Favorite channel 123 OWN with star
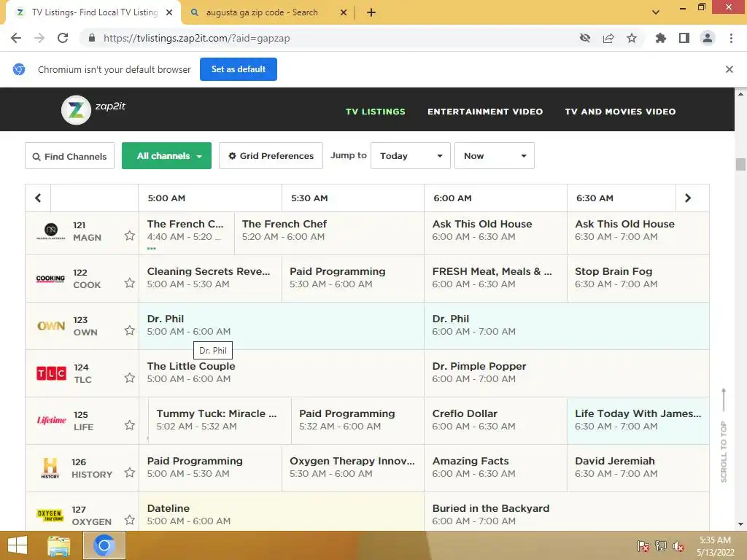This screenshot has width=747, height=560. tap(130, 330)
